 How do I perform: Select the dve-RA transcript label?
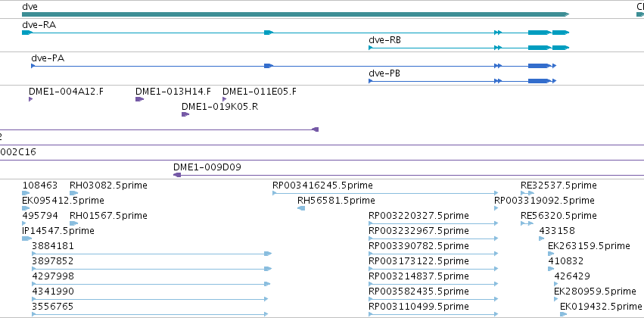click(39, 25)
